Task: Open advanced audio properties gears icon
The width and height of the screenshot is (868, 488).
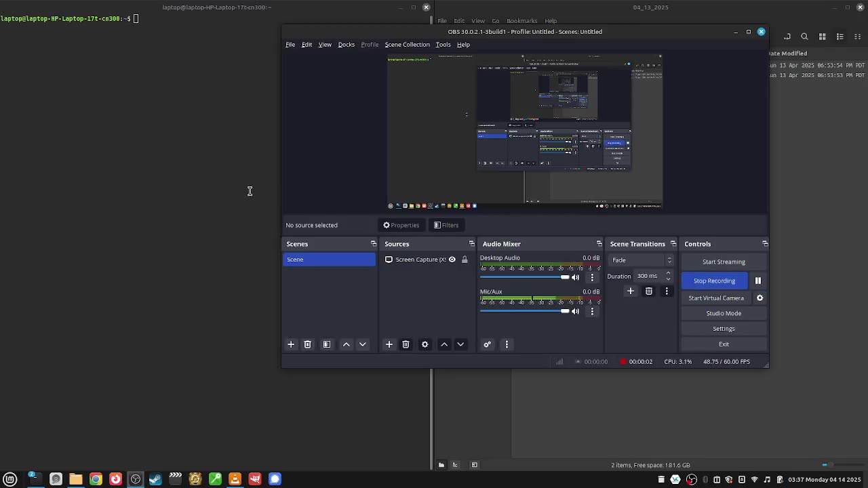Action: [x=487, y=344]
